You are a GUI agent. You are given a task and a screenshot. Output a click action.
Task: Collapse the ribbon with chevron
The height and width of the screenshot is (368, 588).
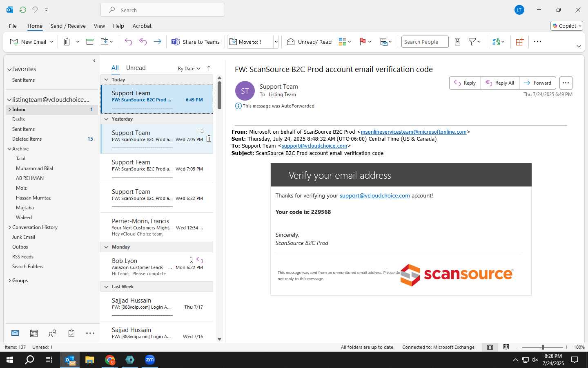coord(579,46)
